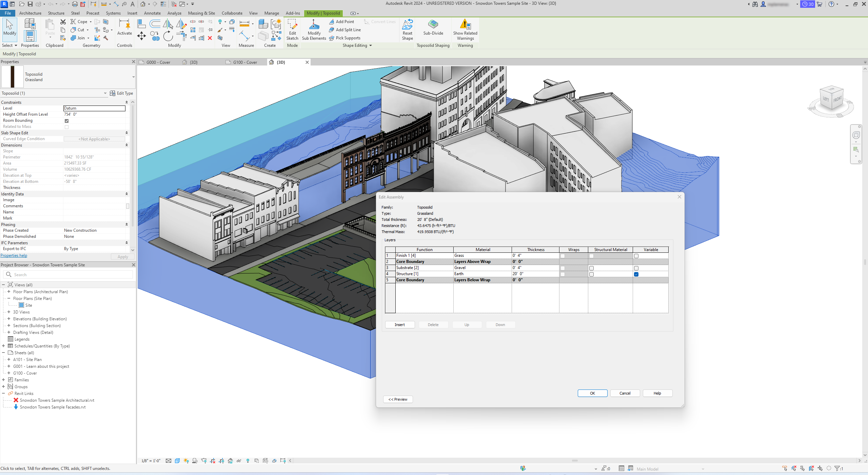Toggle Structural Material checkbox for Substrate [2]
868x475 pixels.
tap(591, 268)
